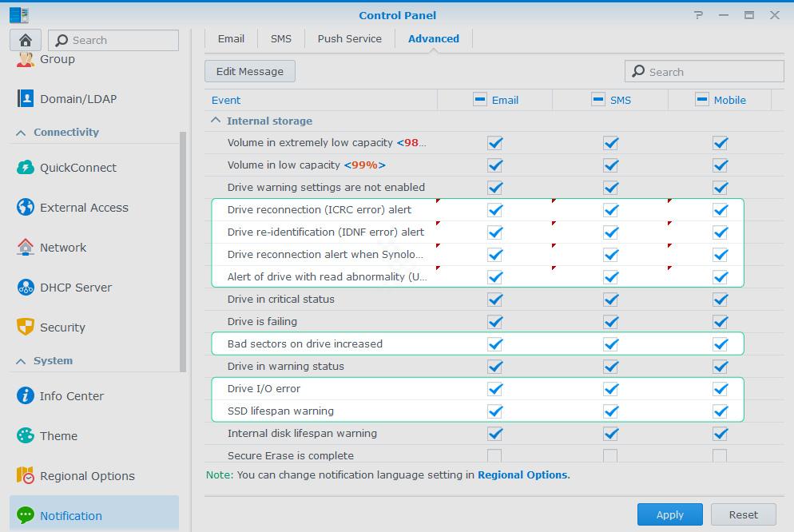Collapse the Internal storage section

click(x=216, y=121)
